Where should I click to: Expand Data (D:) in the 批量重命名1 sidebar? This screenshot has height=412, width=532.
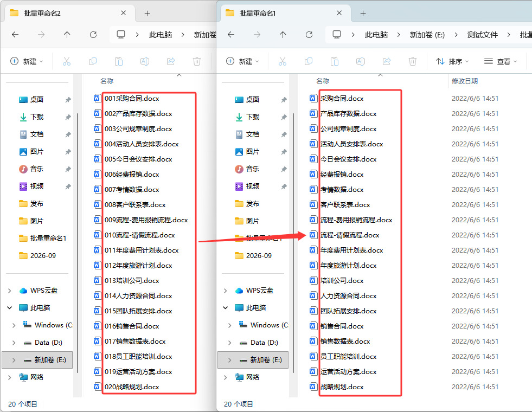(x=230, y=343)
